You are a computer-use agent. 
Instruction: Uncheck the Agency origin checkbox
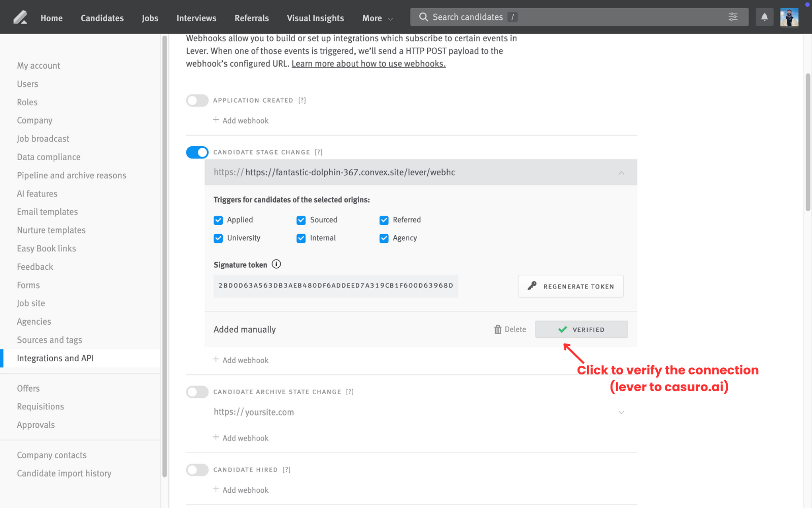(x=384, y=238)
